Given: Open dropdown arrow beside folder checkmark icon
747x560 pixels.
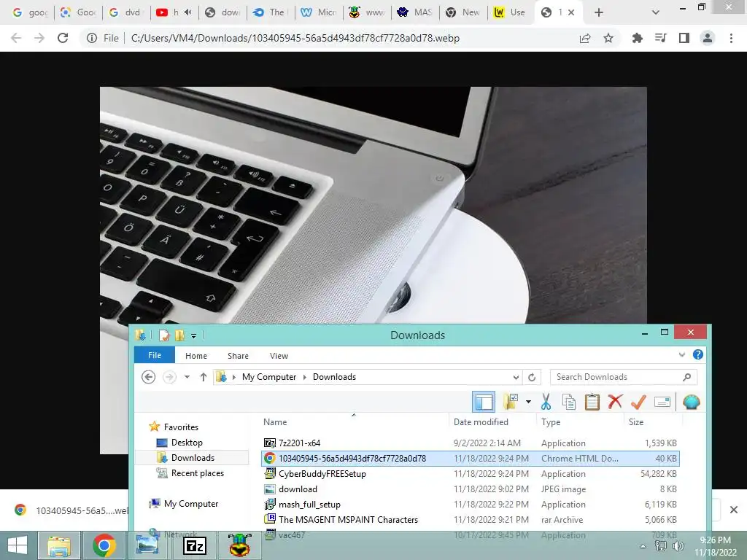Looking at the screenshot, I should pyautogui.click(x=528, y=402).
